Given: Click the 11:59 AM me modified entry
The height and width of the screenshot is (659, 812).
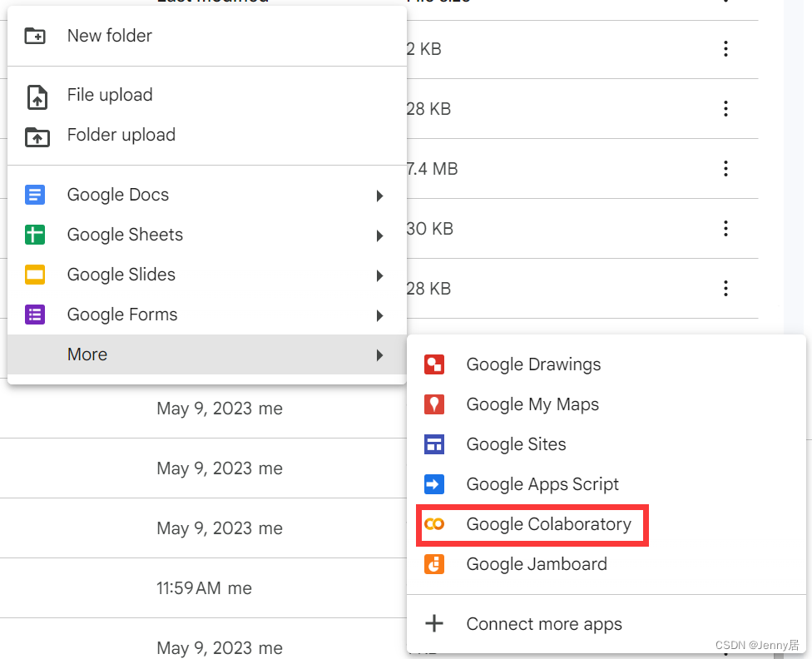Looking at the screenshot, I should [204, 588].
